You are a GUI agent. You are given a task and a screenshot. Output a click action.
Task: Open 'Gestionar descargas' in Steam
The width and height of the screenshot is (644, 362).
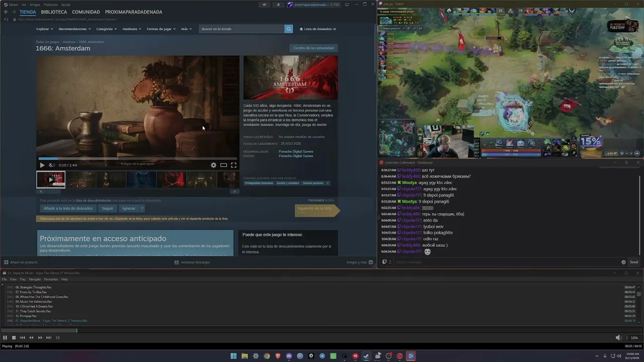pos(192,262)
